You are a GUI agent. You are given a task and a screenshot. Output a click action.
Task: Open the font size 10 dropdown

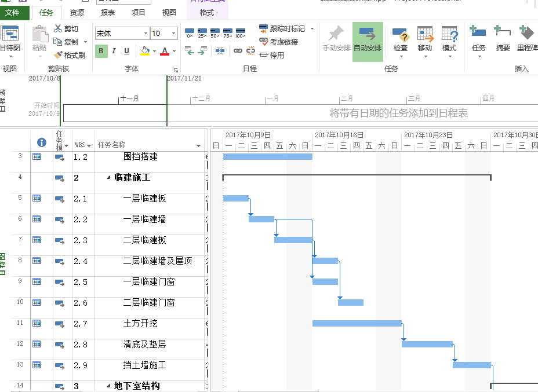point(173,33)
